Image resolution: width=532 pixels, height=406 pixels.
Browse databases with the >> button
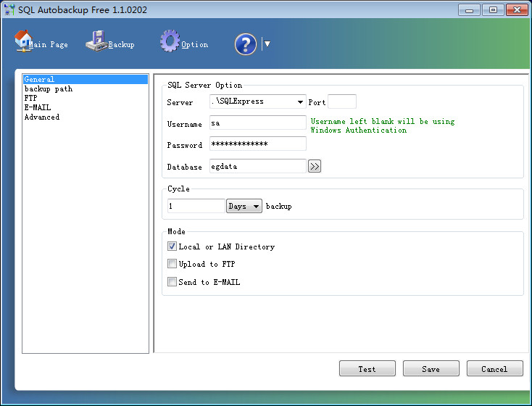point(315,166)
